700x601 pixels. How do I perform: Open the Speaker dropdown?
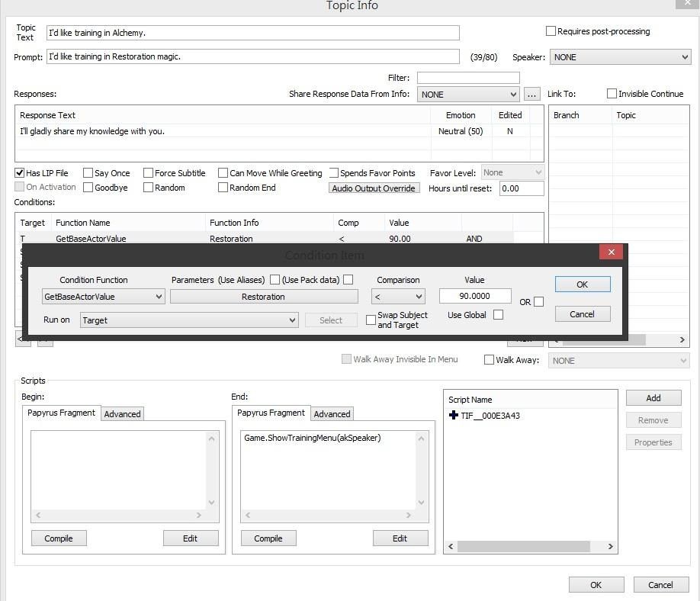[x=620, y=57]
